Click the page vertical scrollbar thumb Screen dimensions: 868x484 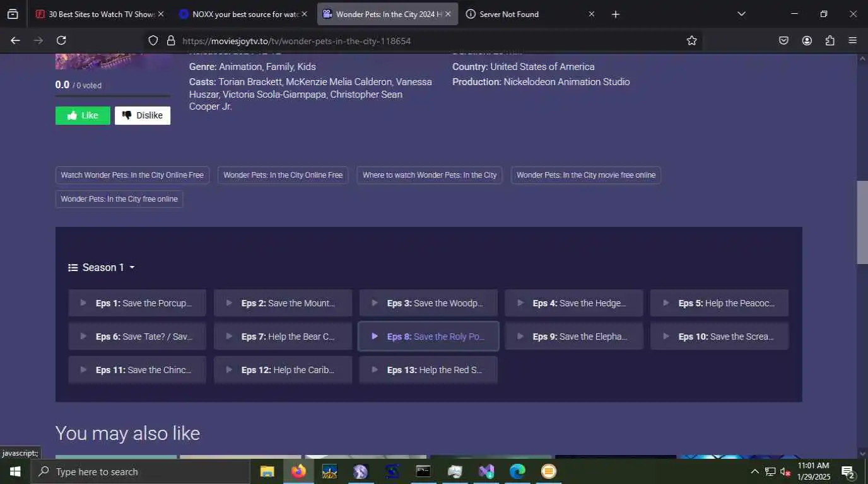tap(862, 222)
